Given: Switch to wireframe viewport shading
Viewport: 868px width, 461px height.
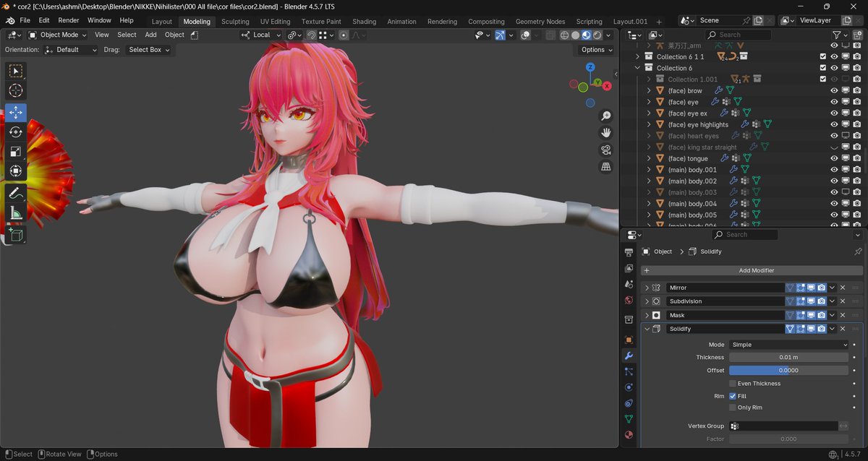Looking at the screenshot, I should (565, 35).
